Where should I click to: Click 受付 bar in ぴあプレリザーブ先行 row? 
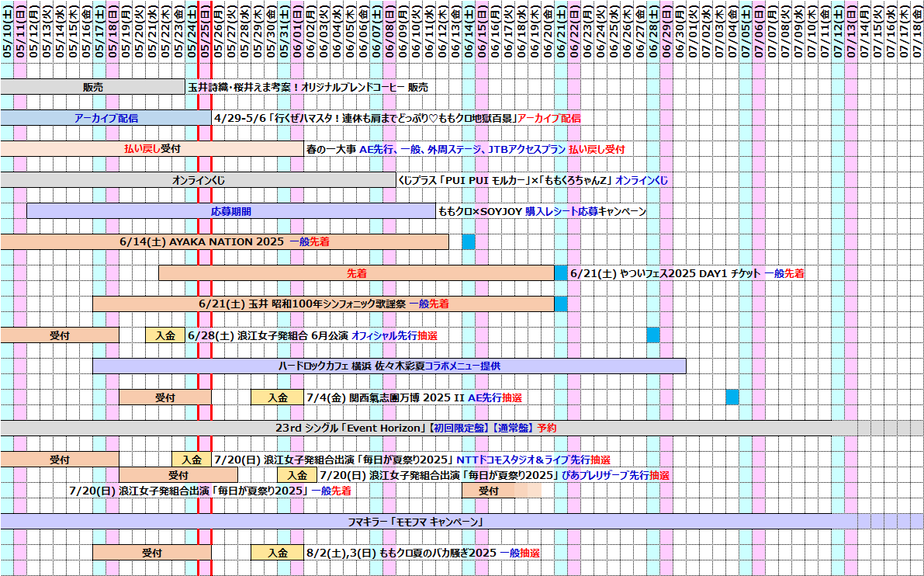coord(178,475)
